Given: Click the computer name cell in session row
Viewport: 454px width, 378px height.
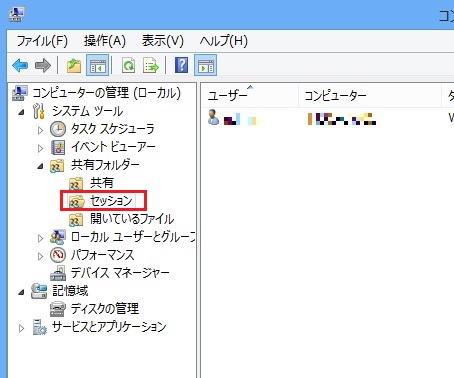Looking at the screenshot, I should point(341,119).
